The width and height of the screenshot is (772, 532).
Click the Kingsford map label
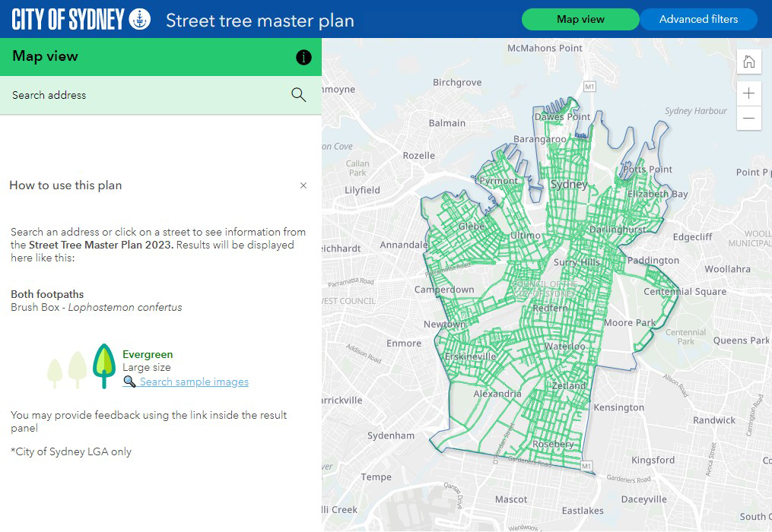click(653, 460)
